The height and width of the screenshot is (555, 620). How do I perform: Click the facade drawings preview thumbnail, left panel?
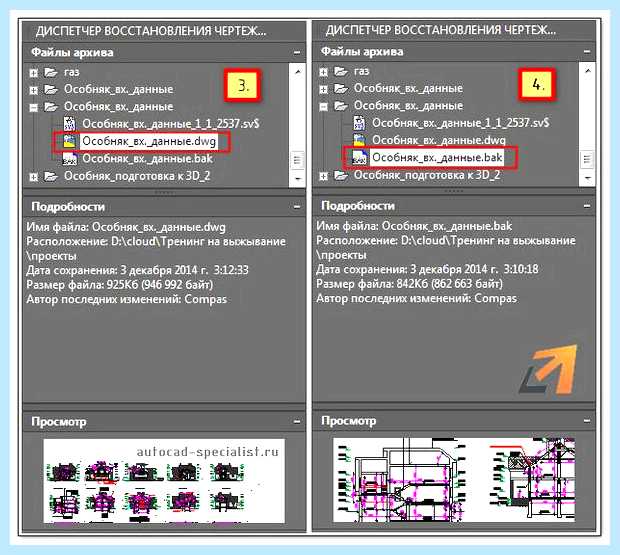[x=164, y=481]
